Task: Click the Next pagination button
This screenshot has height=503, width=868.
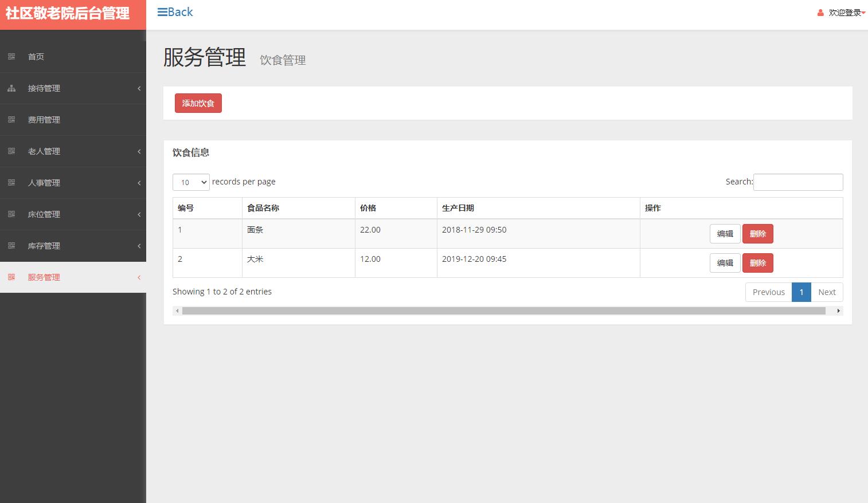Action: (827, 292)
